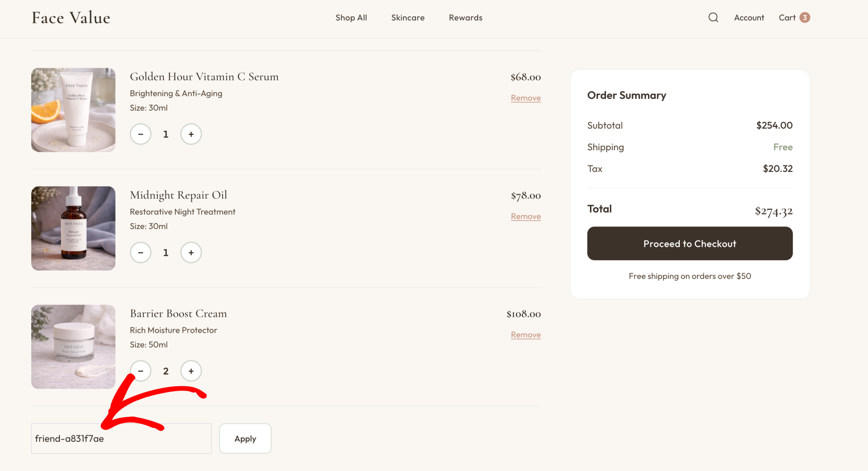Decrease Midnight Repair Oil quantity
Viewport: 868px width, 471px height.
(x=141, y=253)
